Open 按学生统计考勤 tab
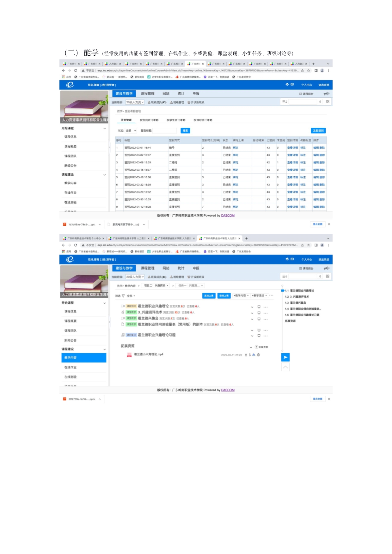Viewport: 392px width, 554px height. 176,120
